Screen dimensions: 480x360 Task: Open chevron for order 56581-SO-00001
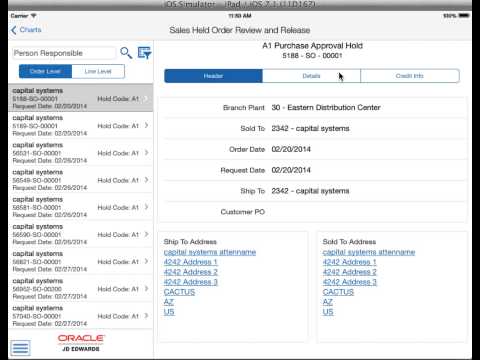[x=147, y=207]
